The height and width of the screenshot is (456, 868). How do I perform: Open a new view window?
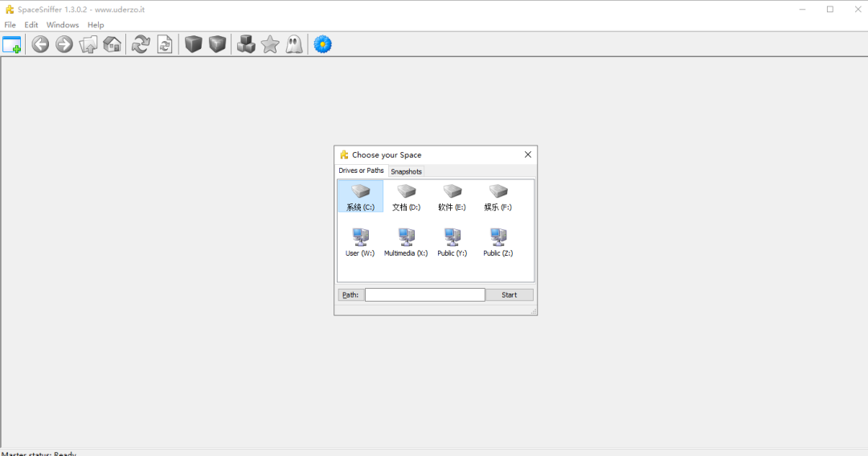tap(11, 44)
